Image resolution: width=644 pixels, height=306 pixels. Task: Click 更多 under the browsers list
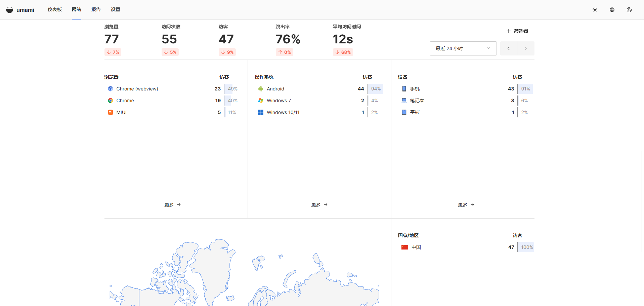tap(172, 204)
